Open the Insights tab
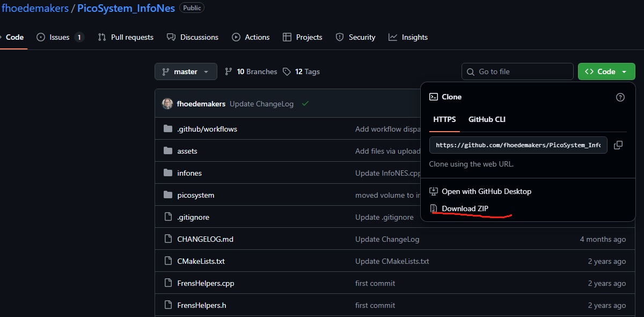 click(x=408, y=37)
